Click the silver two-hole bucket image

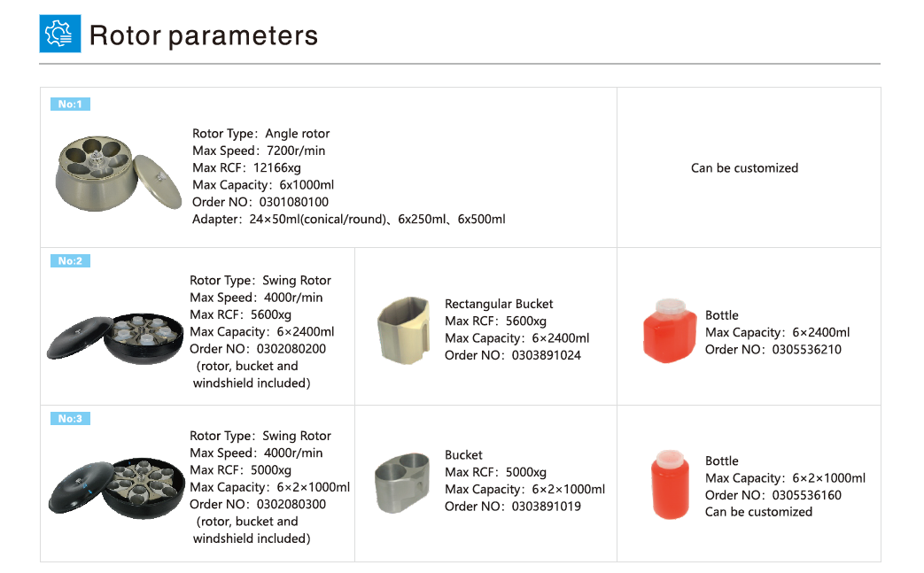tap(401, 483)
